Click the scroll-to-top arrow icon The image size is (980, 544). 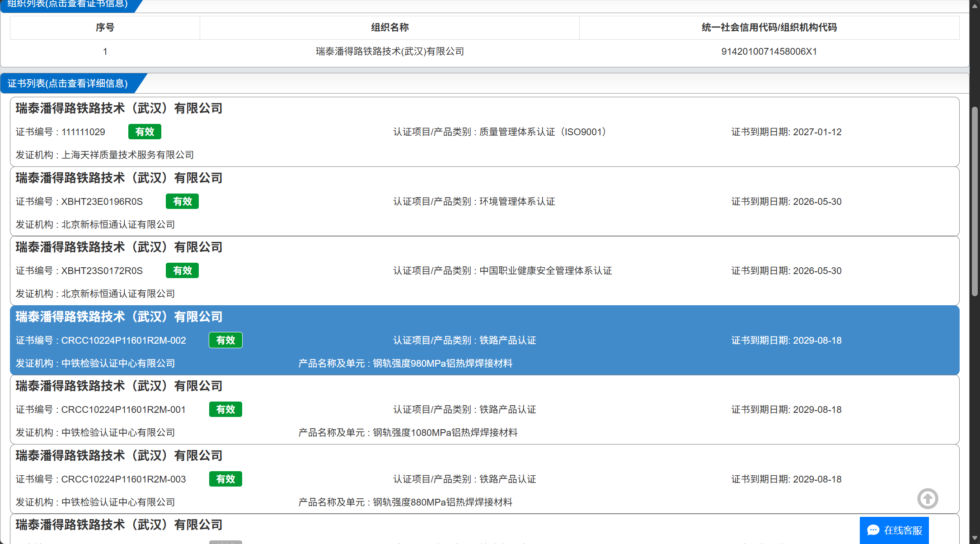(928, 499)
